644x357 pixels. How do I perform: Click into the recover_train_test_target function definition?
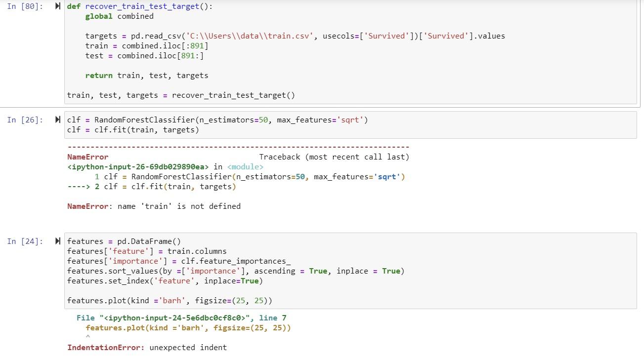138,6
